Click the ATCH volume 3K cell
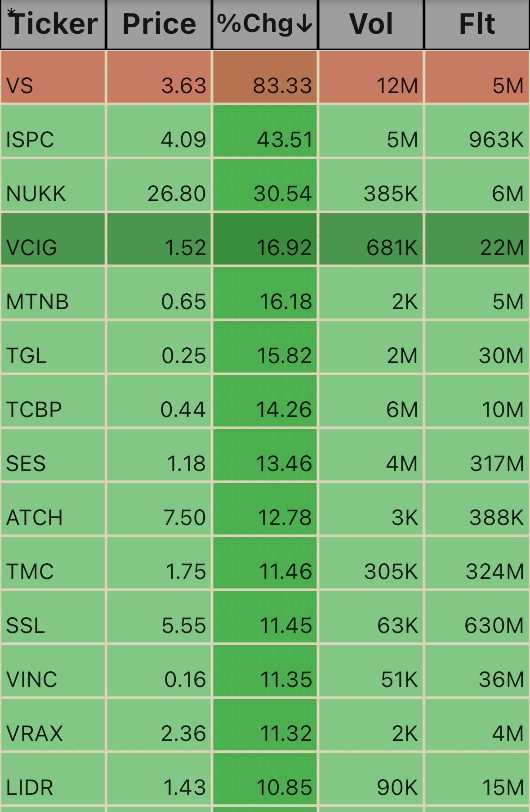The image size is (530, 812). [x=405, y=517]
